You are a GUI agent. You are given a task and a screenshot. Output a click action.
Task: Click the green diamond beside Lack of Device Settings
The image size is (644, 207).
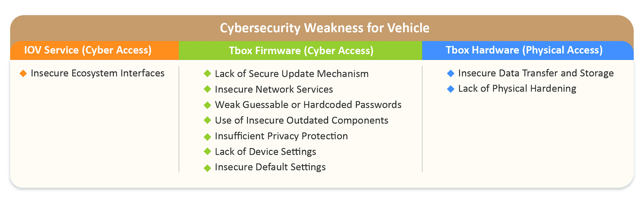(208, 152)
